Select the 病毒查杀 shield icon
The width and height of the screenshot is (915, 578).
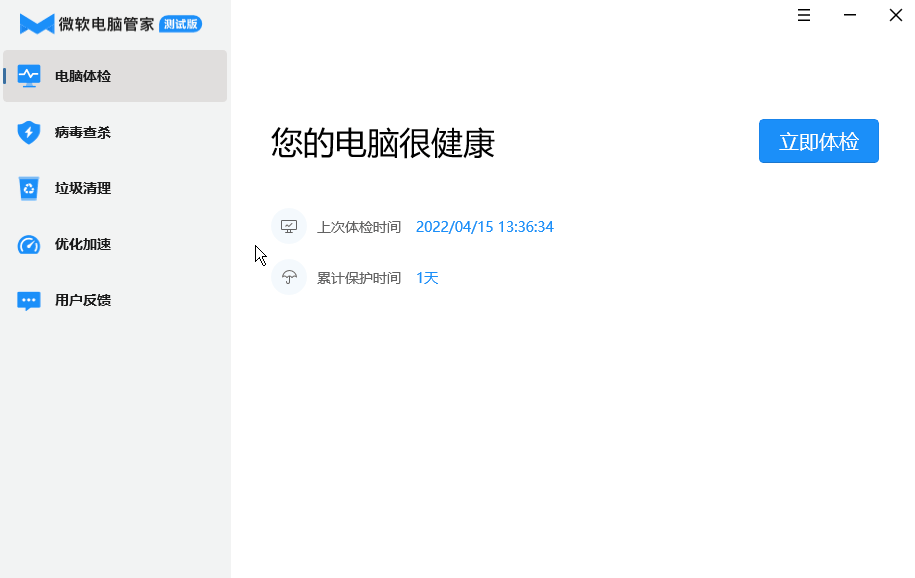point(28,131)
